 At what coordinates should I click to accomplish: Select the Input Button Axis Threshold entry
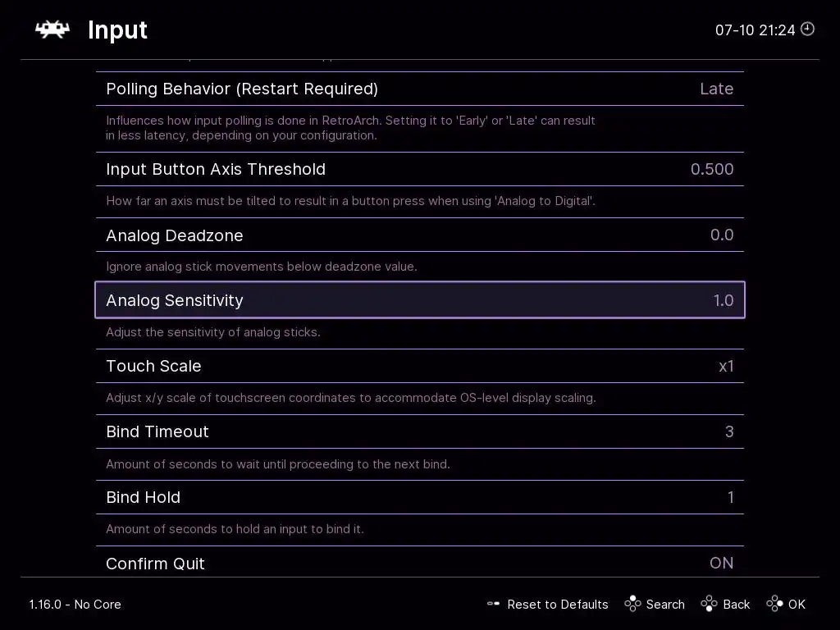click(216, 169)
